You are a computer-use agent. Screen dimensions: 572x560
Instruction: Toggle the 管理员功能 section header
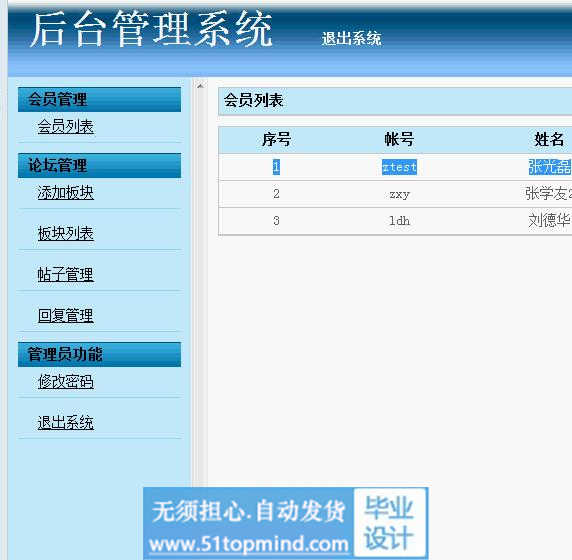coord(99,354)
